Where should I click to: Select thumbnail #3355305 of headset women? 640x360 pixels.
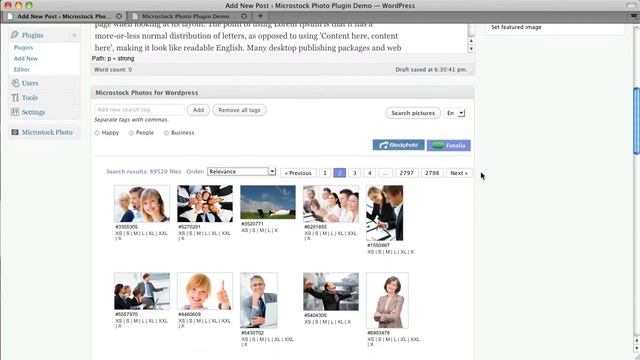[x=142, y=204]
